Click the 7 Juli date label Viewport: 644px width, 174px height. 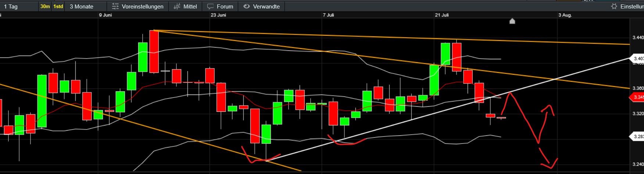pos(329,15)
